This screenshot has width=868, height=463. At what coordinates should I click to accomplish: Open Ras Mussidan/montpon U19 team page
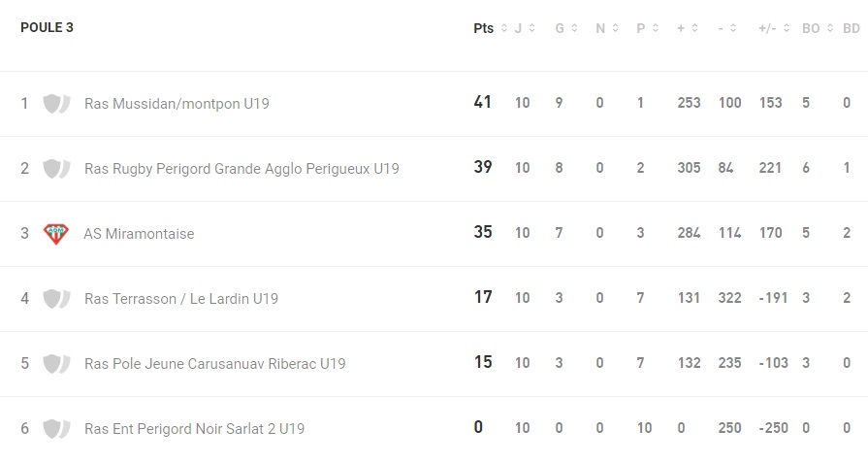coord(177,104)
